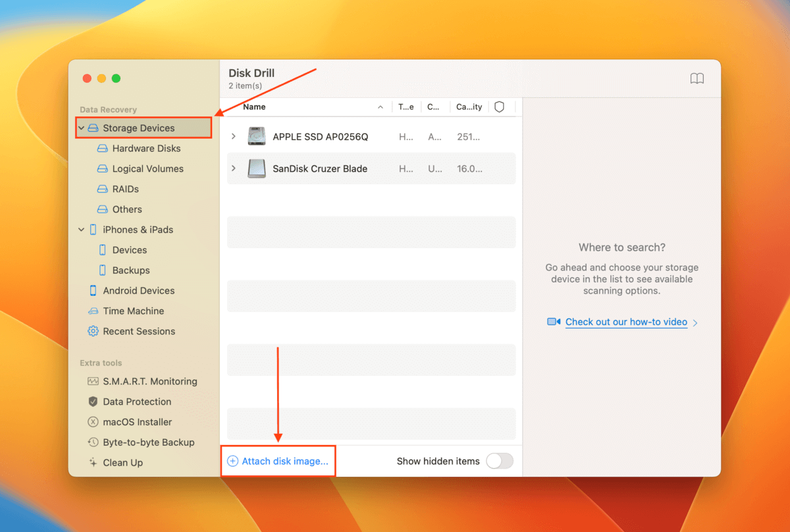Image resolution: width=790 pixels, height=532 pixels.
Task: Sort by the Type column header
Action: [406, 107]
